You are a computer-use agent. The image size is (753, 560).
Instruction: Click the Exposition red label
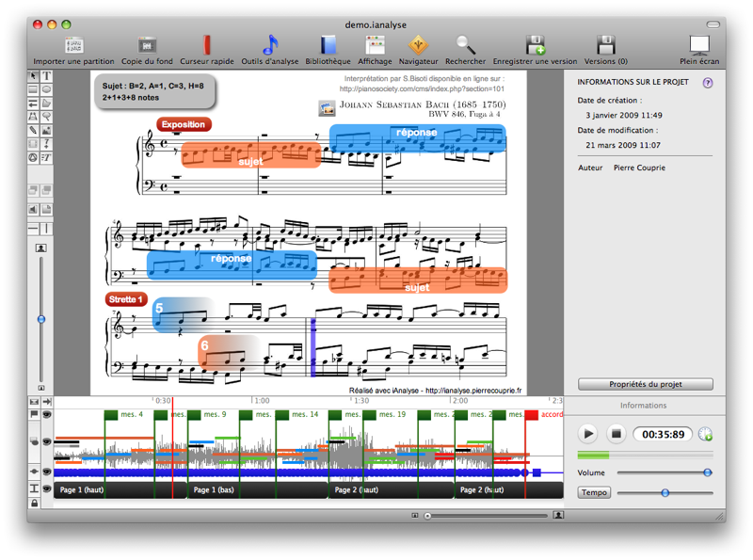click(x=184, y=124)
